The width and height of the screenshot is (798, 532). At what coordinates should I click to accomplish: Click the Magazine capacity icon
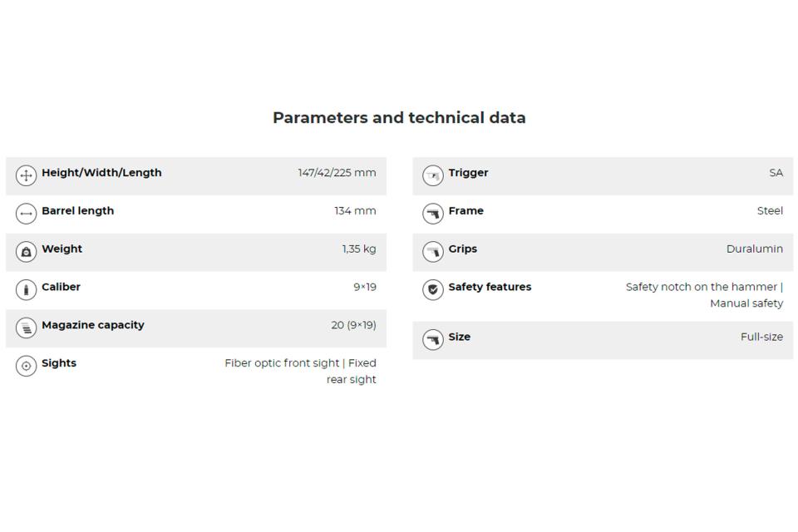[x=26, y=328]
